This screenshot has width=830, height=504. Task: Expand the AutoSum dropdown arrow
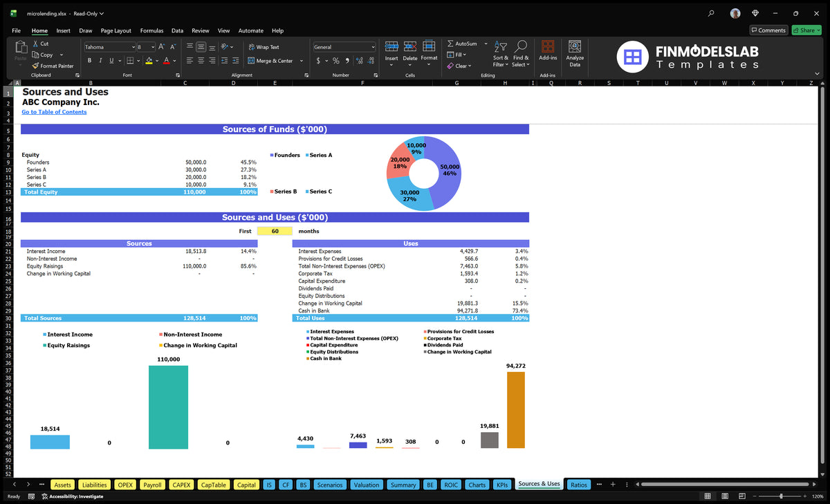click(486, 44)
